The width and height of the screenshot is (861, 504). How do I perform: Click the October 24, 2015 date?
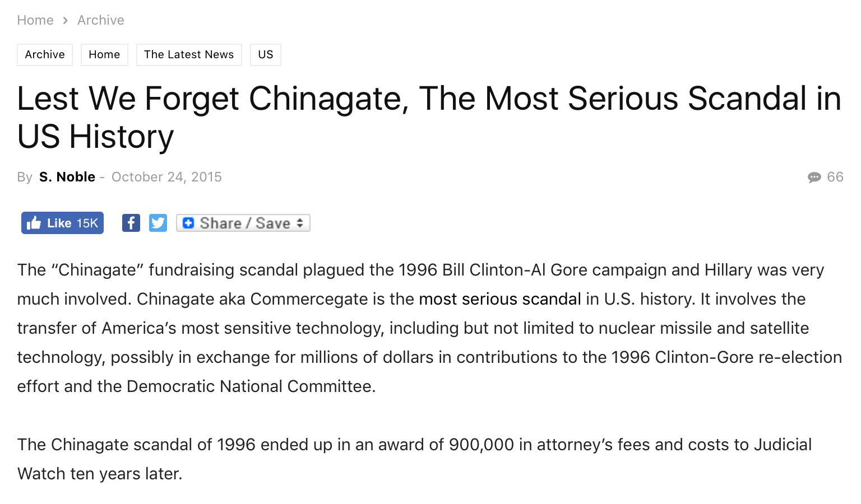[166, 177]
